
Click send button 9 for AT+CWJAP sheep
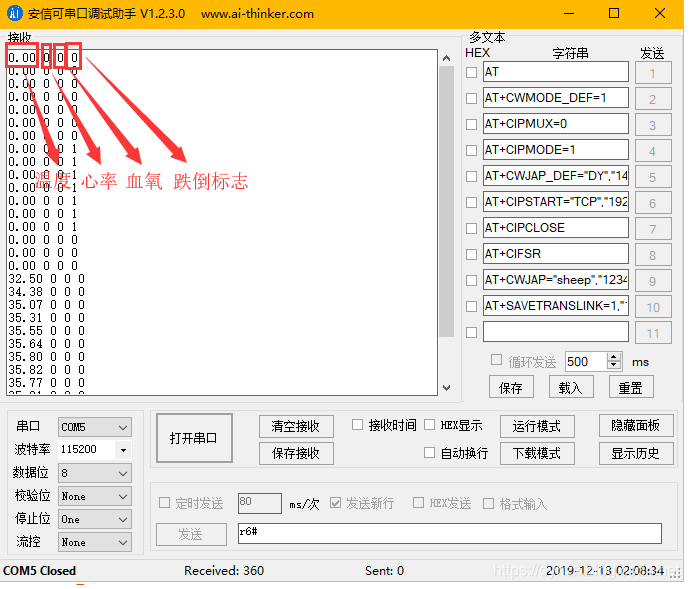(653, 281)
